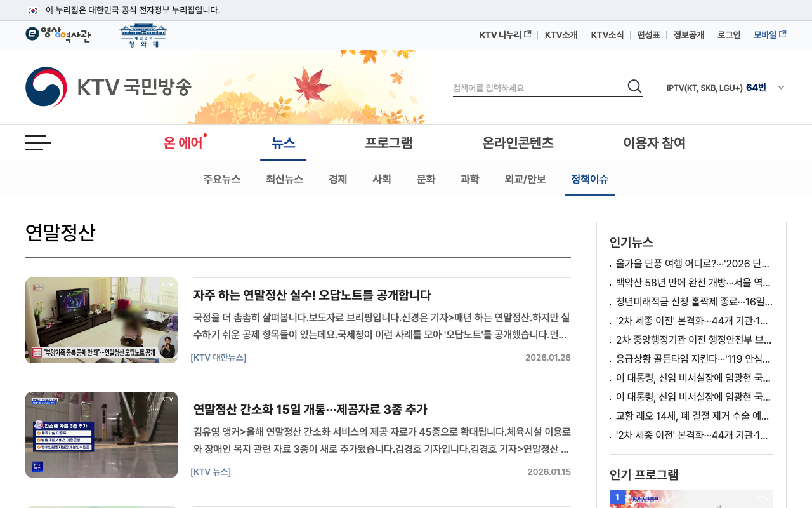Screen dimensions: 812x508
Task: Open the 온라인콘텐츠 main menu
Action: pyautogui.click(x=518, y=143)
